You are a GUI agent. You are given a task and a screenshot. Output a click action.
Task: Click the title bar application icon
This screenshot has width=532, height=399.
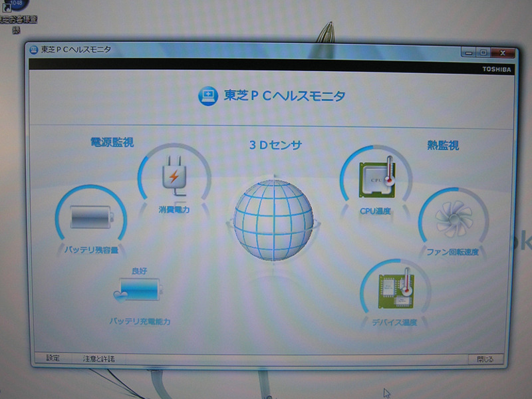coord(34,50)
